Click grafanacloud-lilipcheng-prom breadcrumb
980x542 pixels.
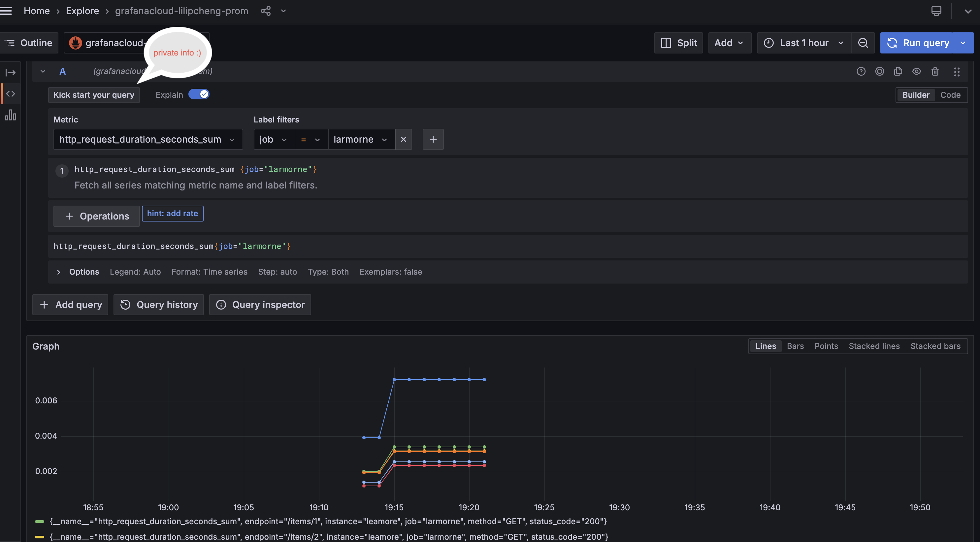[x=181, y=11]
